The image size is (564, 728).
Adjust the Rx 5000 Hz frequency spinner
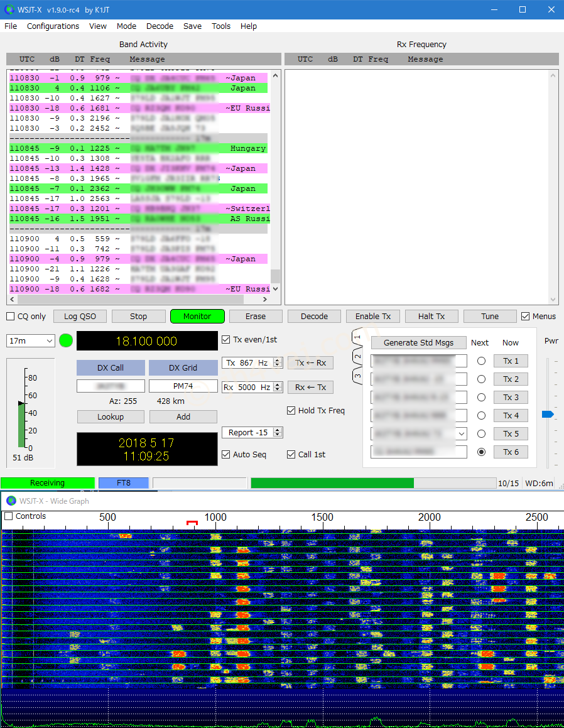click(278, 387)
